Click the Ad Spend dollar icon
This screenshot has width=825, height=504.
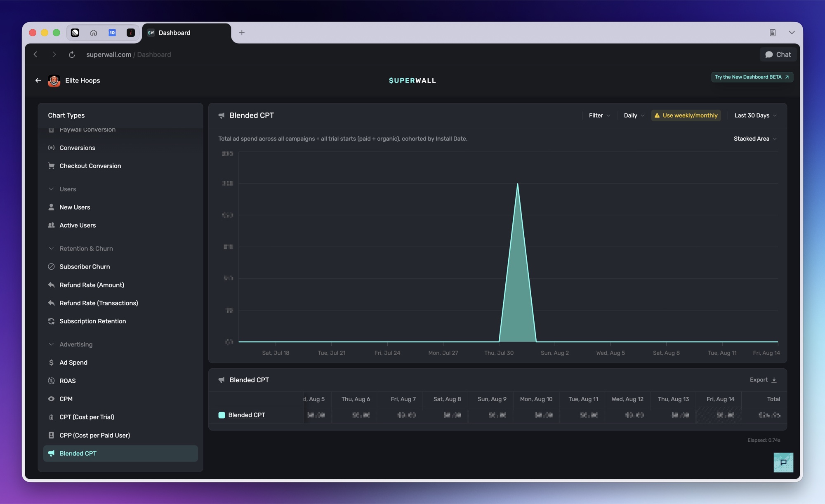(x=51, y=363)
